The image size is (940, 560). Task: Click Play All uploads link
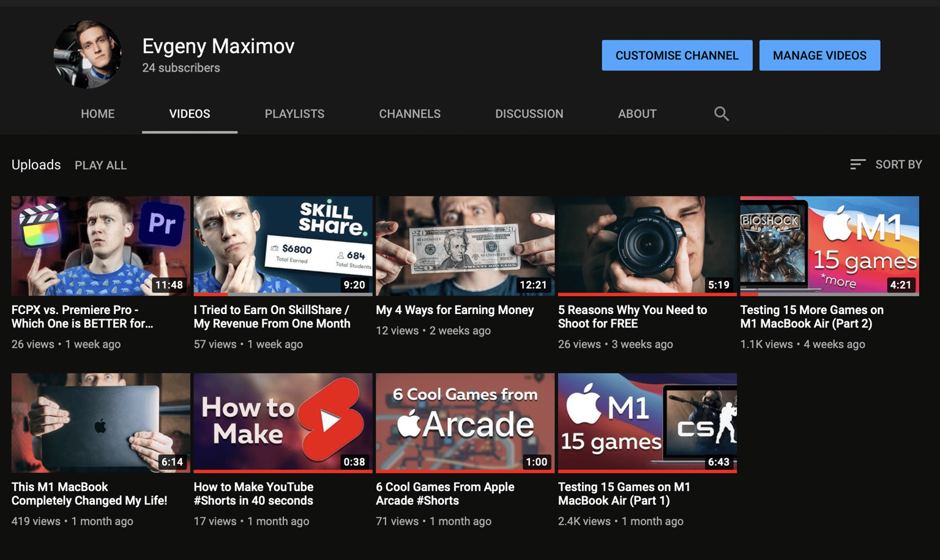pyautogui.click(x=101, y=165)
